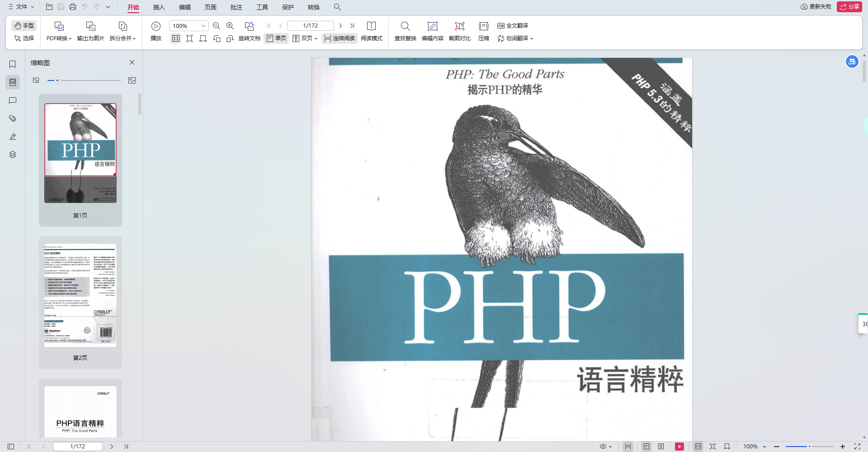Image resolution: width=868 pixels, height=452 pixels.
Task: Adjust the thumbnail size slider handle
Action: point(57,80)
